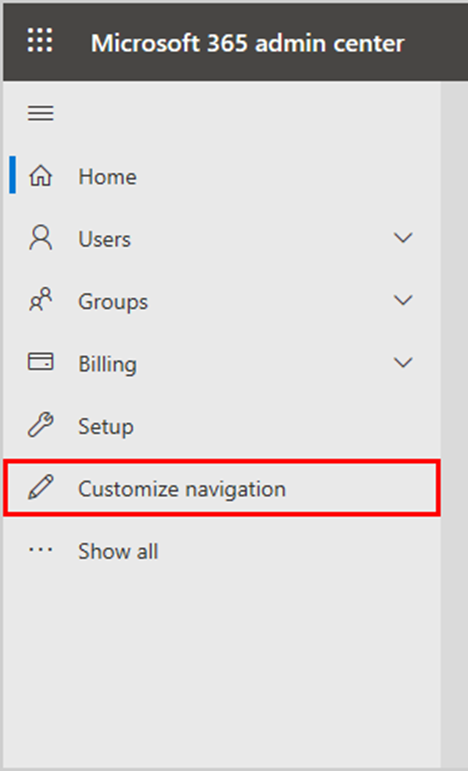Click the Setup wrench icon
The image size is (468, 771).
(x=41, y=425)
